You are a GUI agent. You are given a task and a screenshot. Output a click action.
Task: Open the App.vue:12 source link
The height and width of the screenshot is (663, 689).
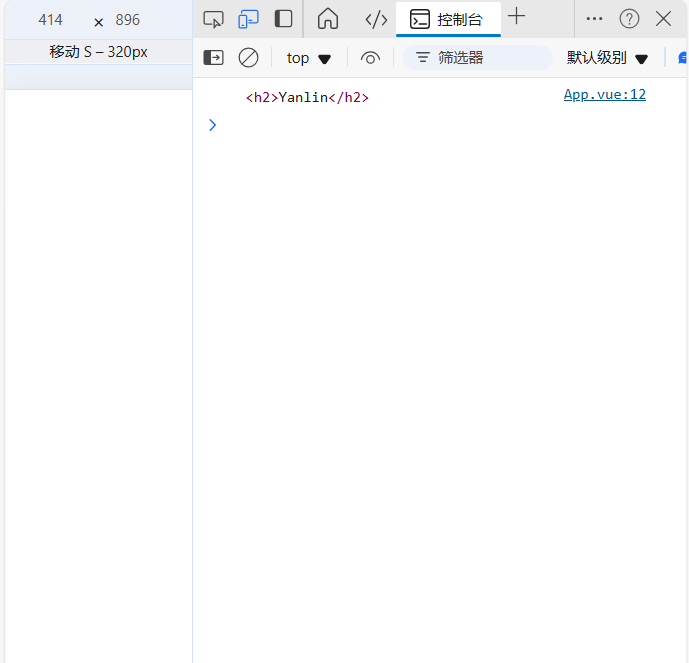[x=604, y=95]
